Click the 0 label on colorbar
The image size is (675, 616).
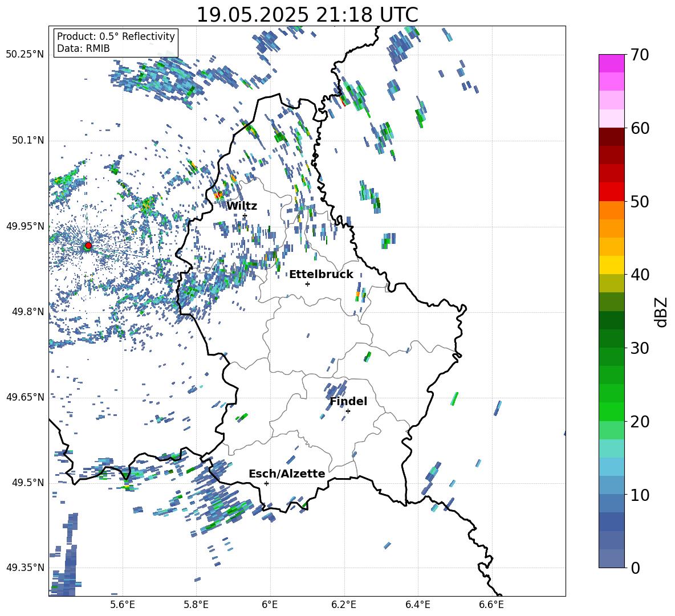pos(635,568)
